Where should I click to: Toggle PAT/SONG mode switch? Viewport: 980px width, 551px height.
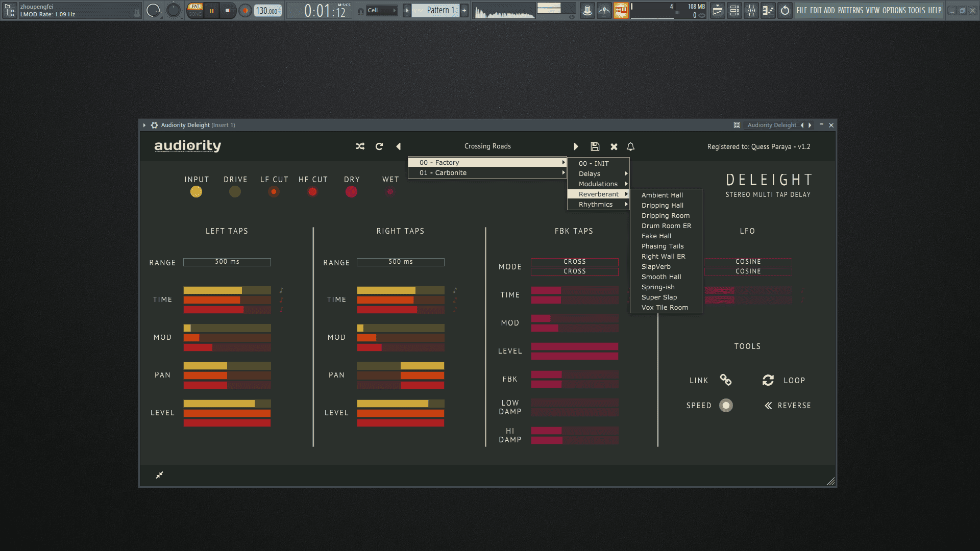195,10
